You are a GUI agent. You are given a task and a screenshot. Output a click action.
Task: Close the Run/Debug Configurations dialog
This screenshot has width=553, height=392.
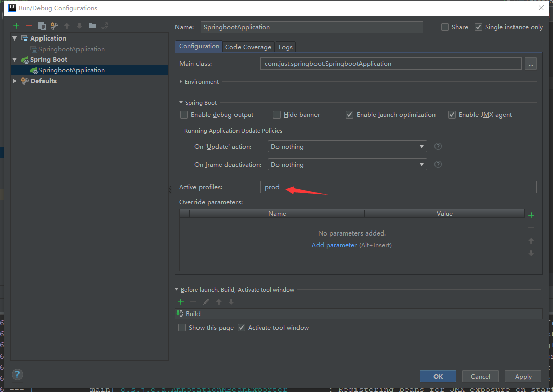541,8
